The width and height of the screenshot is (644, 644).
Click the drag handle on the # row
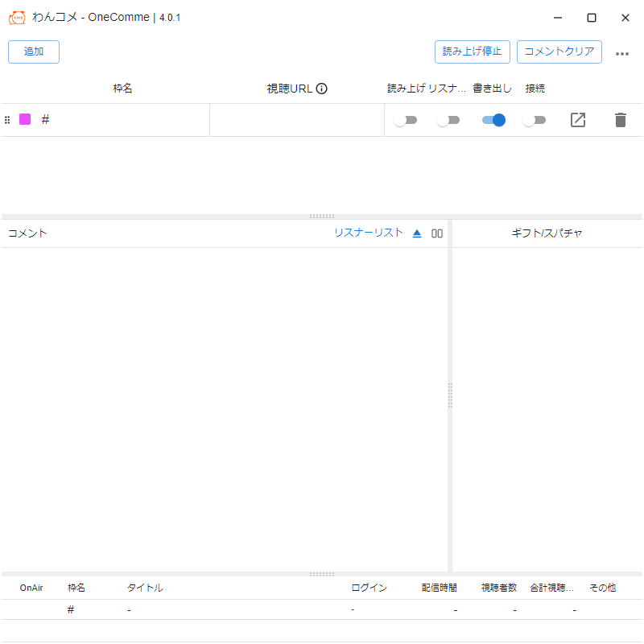pyautogui.click(x=7, y=120)
